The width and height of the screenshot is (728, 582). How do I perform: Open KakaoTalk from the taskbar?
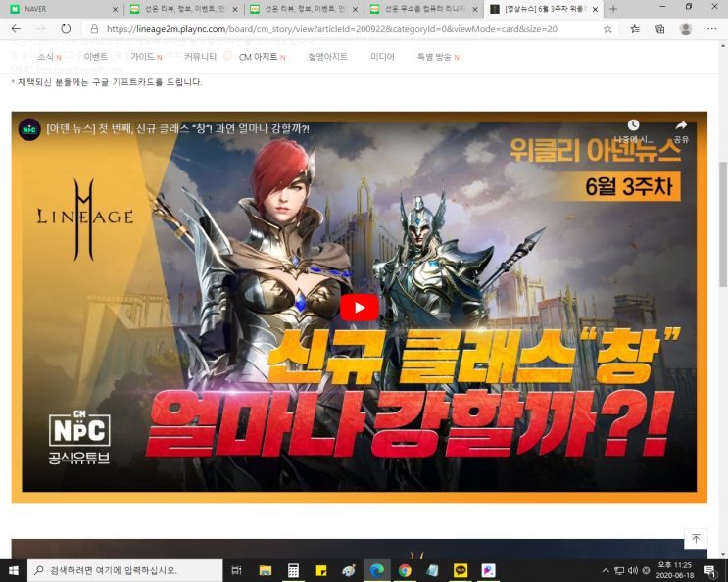click(x=461, y=570)
